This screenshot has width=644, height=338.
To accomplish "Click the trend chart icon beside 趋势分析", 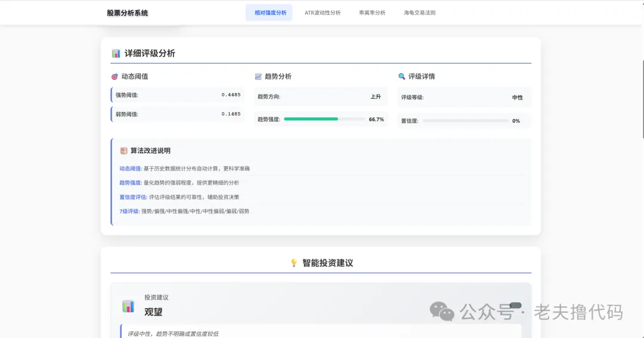I will click(x=258, y=76).
